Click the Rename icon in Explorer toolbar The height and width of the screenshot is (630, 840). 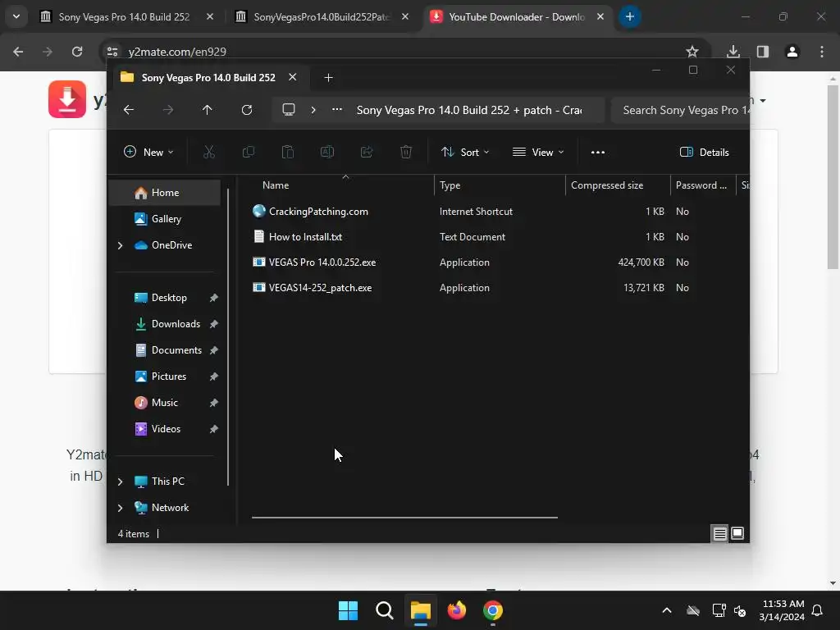pyautogui.click(x=326, y=152)
